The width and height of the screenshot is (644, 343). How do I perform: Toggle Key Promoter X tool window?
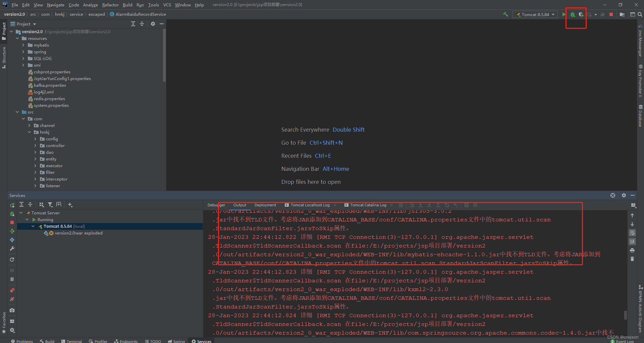pyautogui.click(x=640, y=81)
